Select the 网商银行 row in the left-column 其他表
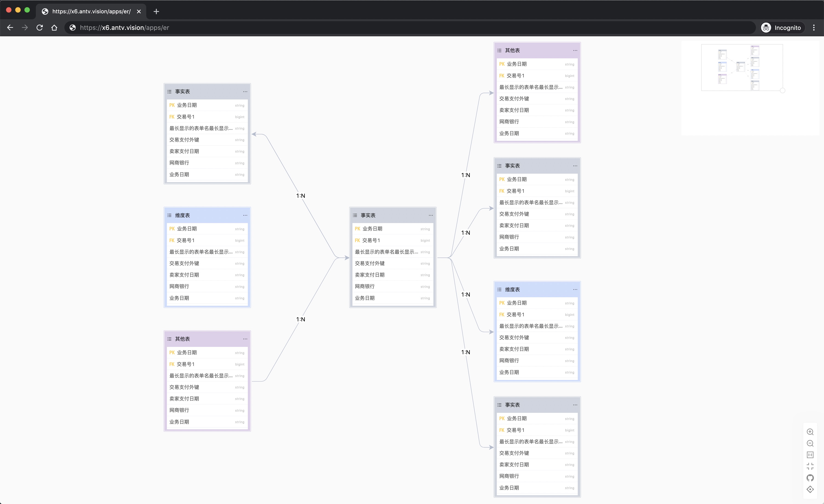This screenshot has height=504, width=824. 207,410
